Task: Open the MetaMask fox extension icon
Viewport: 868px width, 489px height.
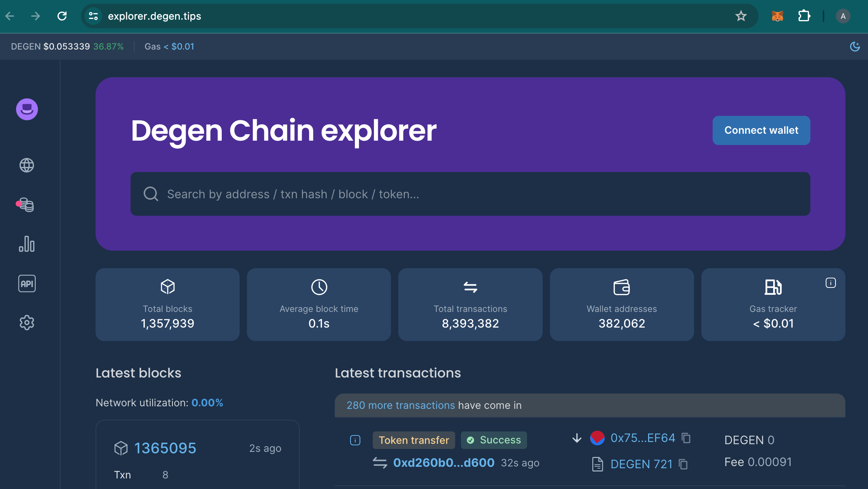Action: [x=778, y=16]
